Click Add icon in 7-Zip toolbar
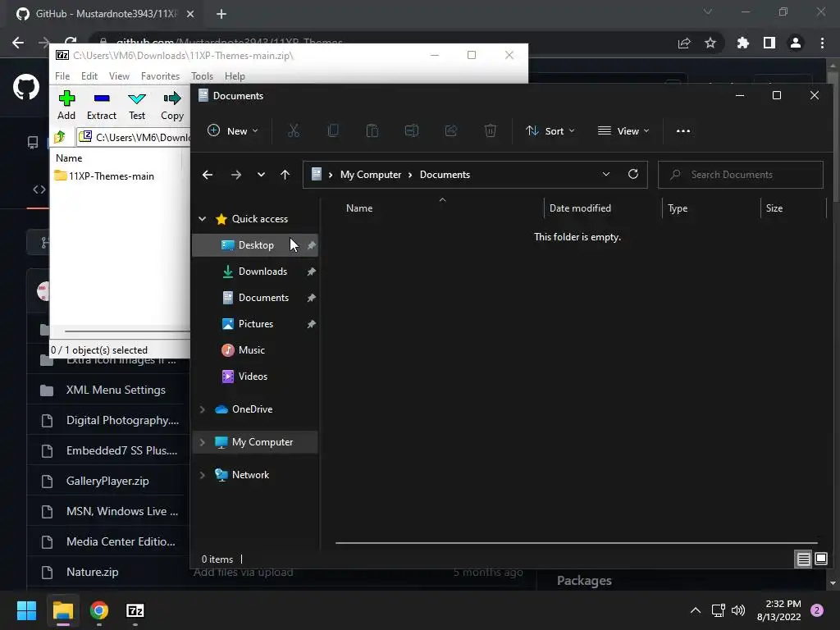The width and height of the screenshot is (840, 630). pos(66,98)
